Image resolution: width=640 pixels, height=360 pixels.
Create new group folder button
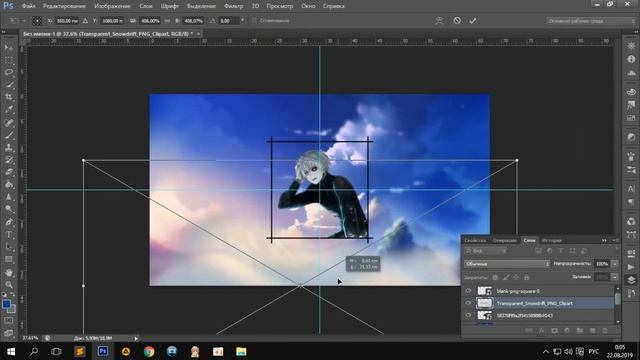coord(580,331)
